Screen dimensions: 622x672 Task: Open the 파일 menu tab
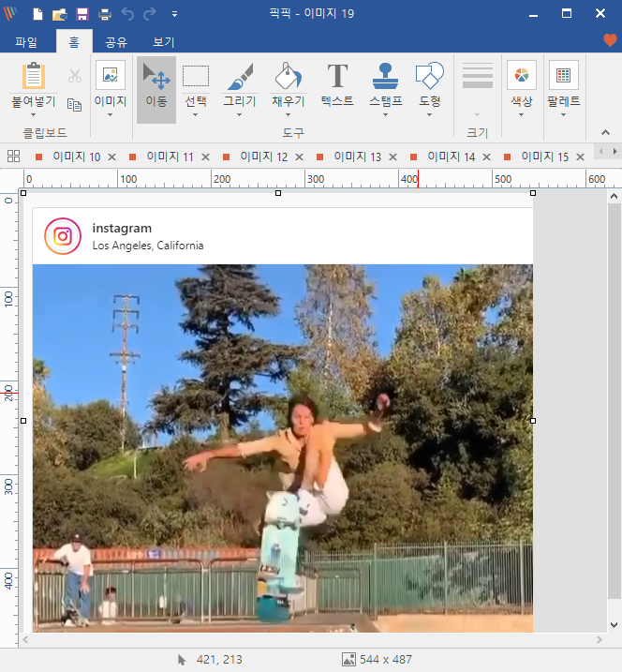coord(26,42)
